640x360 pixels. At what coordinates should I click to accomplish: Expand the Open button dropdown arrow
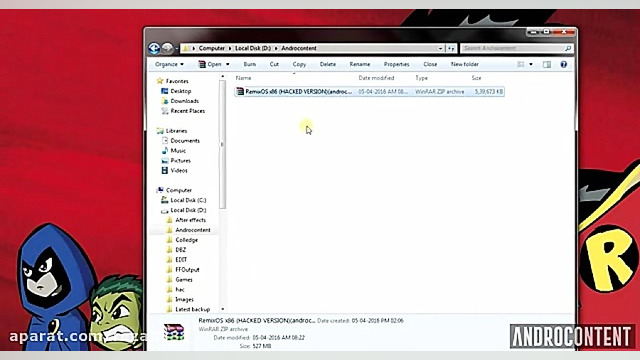pyautogui.click(x=228, y=64)
